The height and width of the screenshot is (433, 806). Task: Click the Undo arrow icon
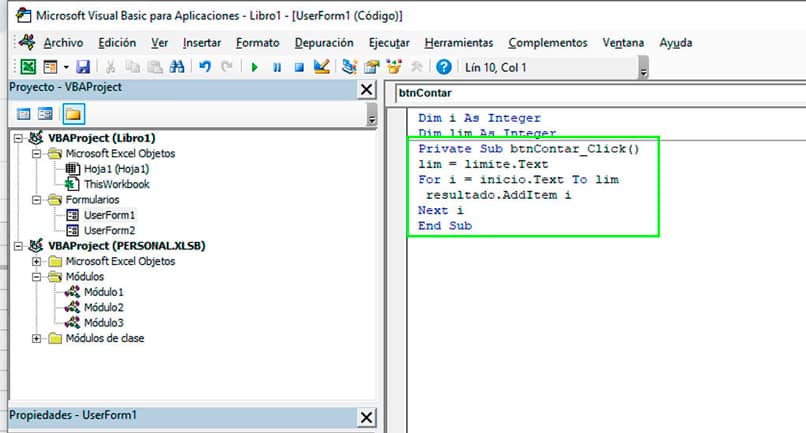click(x=205, y=67)
